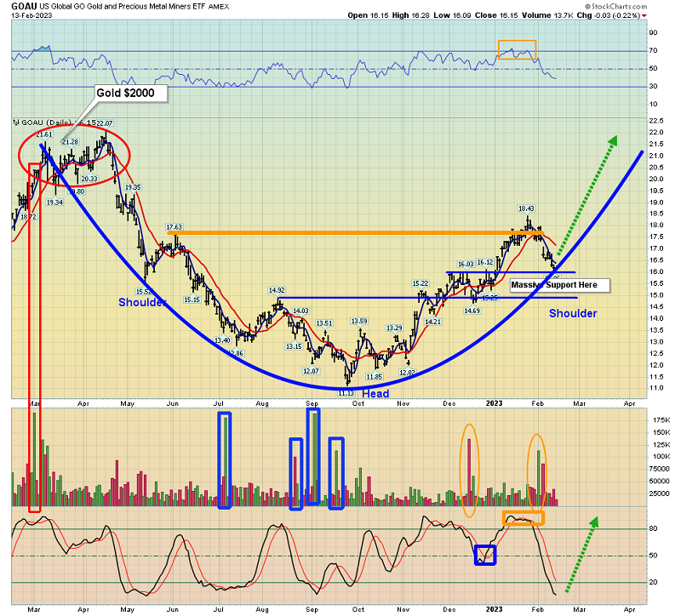
Task: Click the 11.0 tick on the price axis
Action: (655, 388)
